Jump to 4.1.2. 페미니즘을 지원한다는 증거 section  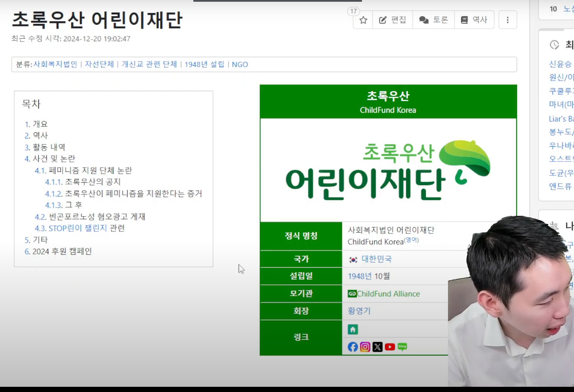pyautogui.click(x=124, y=194)
